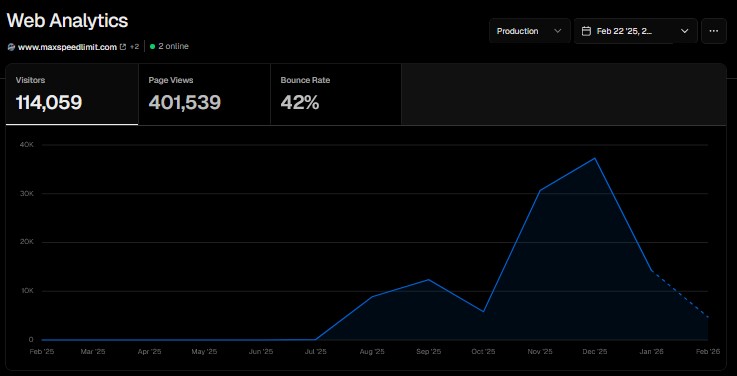Click the 0 y-axis label
The width and height of the screenshot is (737, 376).
(31, 339)
